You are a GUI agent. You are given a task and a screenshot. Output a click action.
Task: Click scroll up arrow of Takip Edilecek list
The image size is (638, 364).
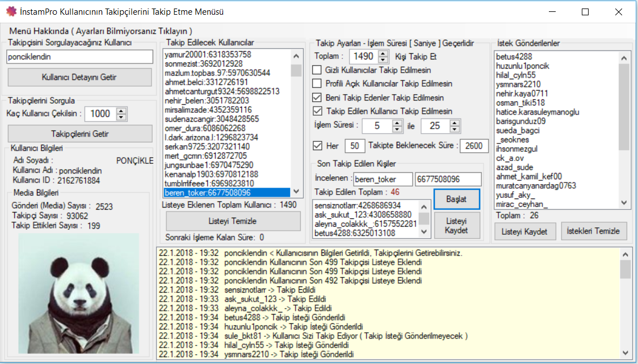click(296, 57)
